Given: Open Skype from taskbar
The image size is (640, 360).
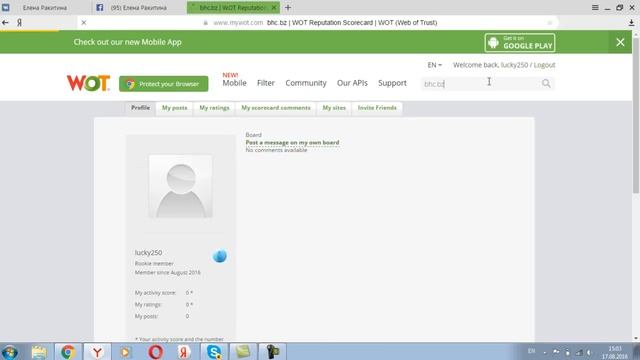Looking at the screenshot, I should pos(214,352).
